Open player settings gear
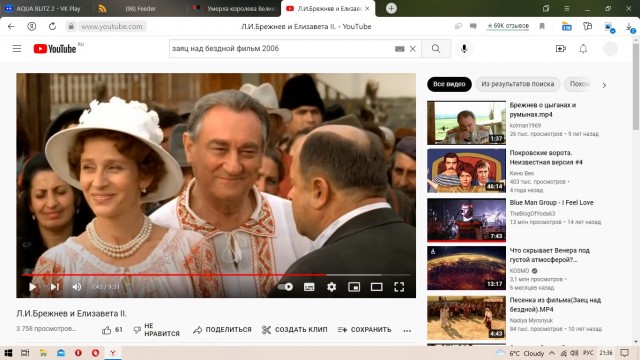Viewport: 640px width, 360px height. point(331,287)
